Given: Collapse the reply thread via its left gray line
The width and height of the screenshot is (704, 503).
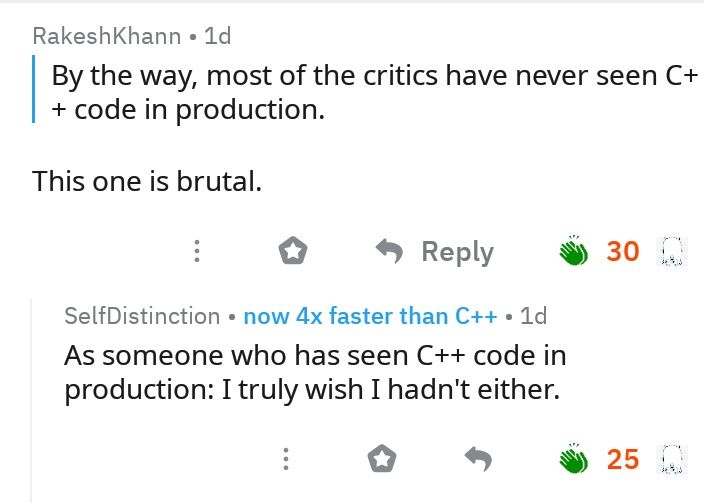Looking at the screenshot, I should tap(31, 401).
